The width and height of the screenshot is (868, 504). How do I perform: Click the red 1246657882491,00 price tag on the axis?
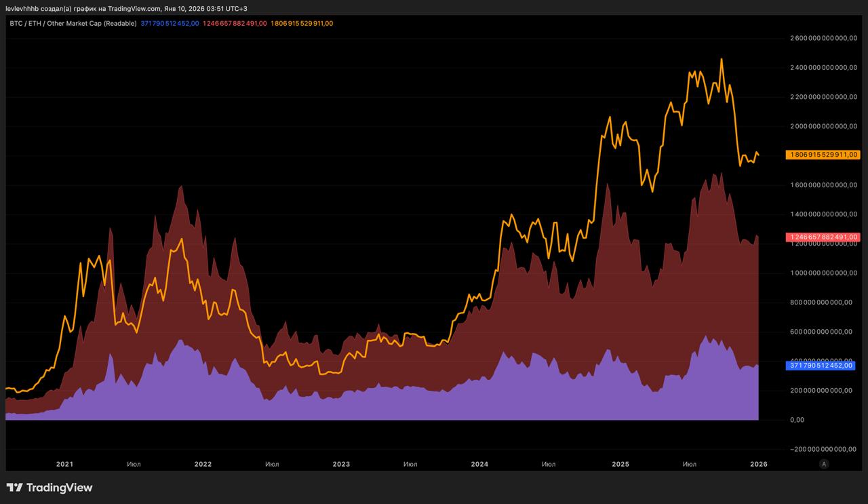coord(821,237)
